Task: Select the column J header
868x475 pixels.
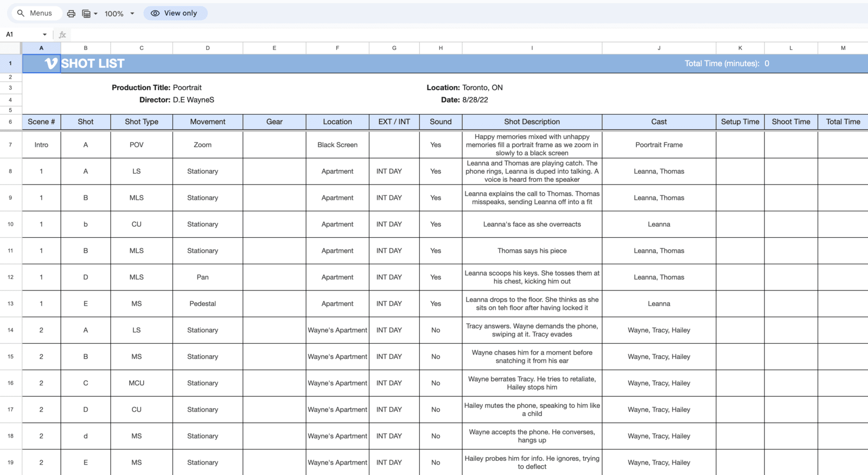Action: [x=659, y=48]
